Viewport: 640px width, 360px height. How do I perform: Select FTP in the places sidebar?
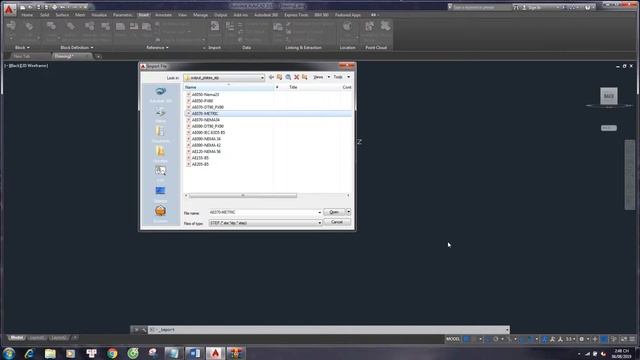(160, 174)
